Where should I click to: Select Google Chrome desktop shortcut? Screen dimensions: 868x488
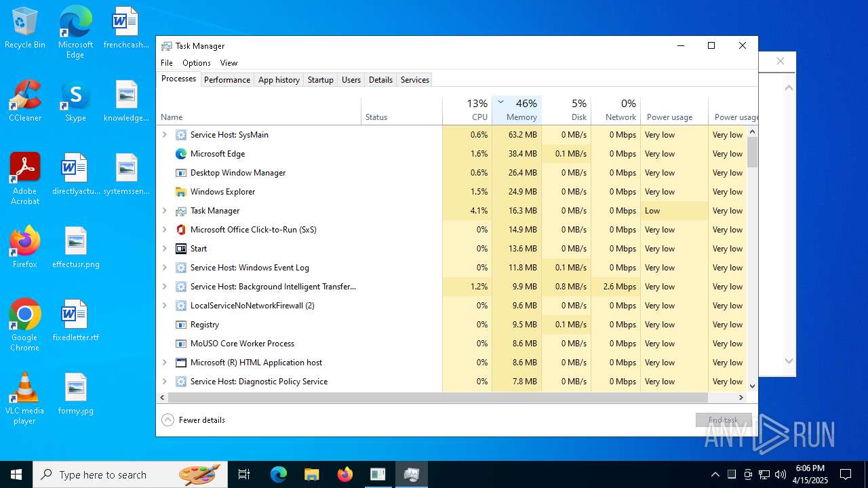(x=25, y=325)
